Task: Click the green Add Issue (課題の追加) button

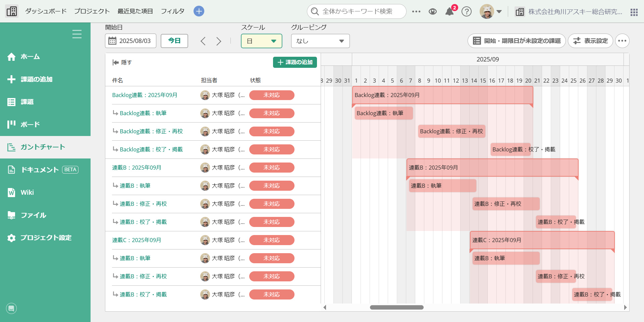Action: [x=295, y=62]
